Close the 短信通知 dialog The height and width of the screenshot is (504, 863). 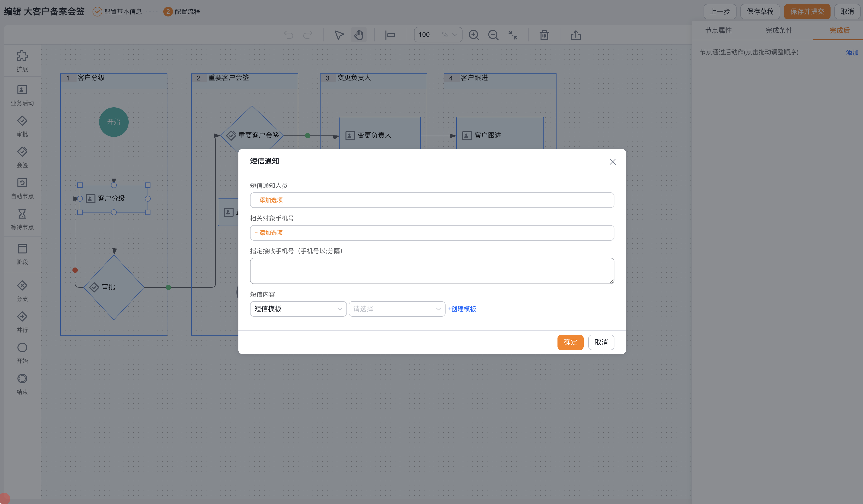pos(613,162)
